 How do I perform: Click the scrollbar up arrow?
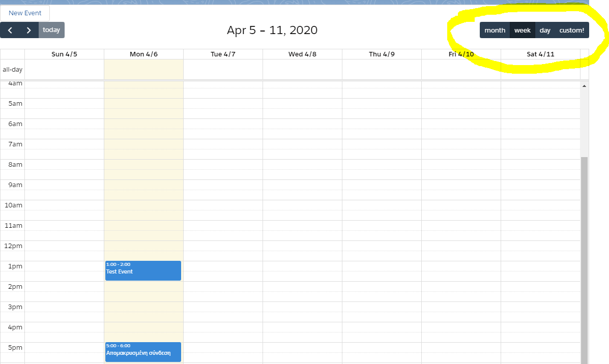pyautogui.click(x=584, y=86)
